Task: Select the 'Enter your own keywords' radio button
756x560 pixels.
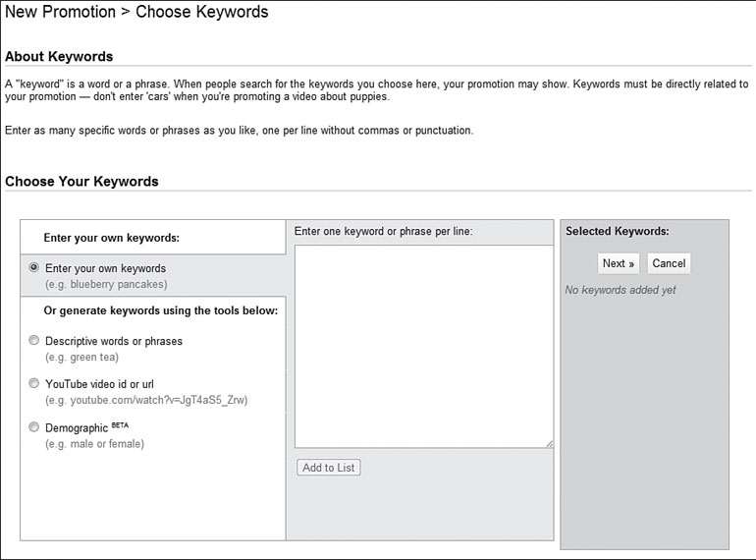Action: click(33, 267)
